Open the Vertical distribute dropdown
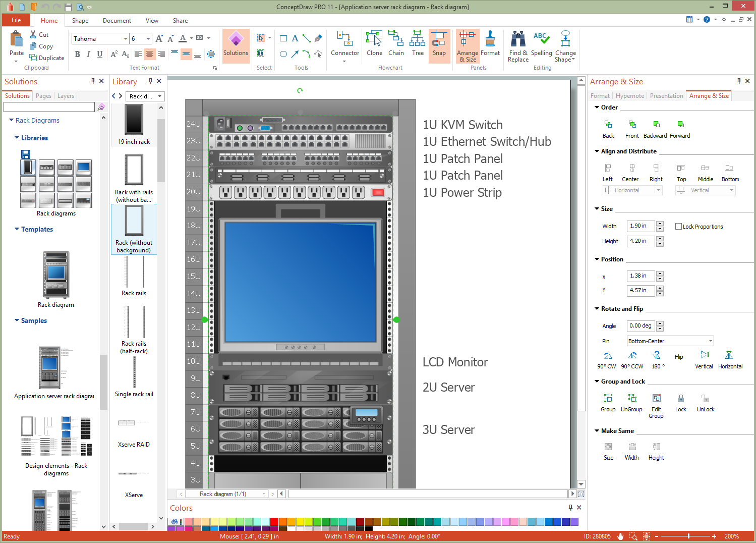756x543 pixels. (x=705, y=190)
